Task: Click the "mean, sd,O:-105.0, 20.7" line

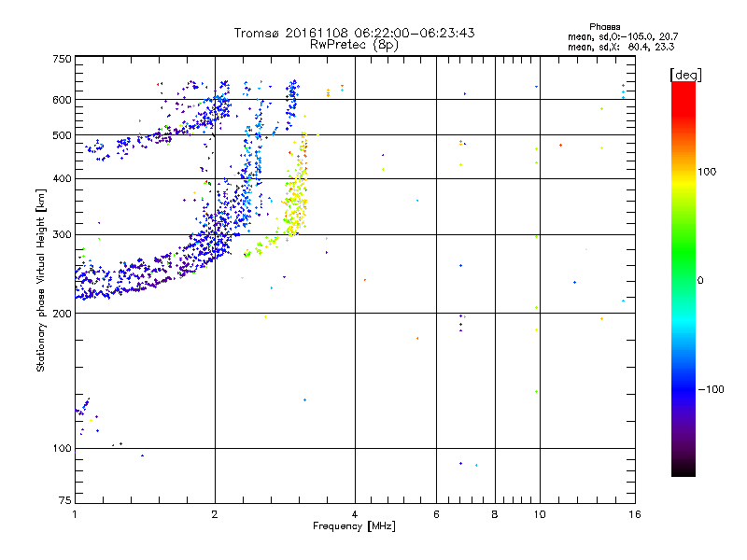Action: 623,36
